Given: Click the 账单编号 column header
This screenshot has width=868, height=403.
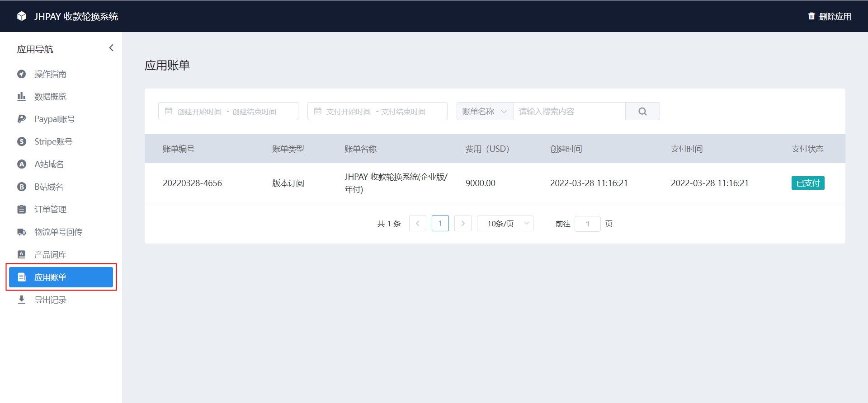Looking at the screenshot, I should coord(179,149).
